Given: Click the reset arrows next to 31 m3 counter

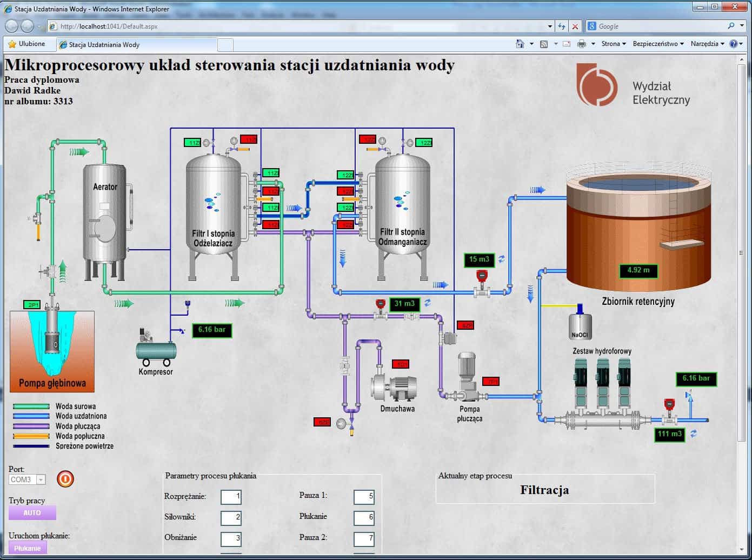Looking at the screenshot, I should pyautogui.click(x=428, y=303).
